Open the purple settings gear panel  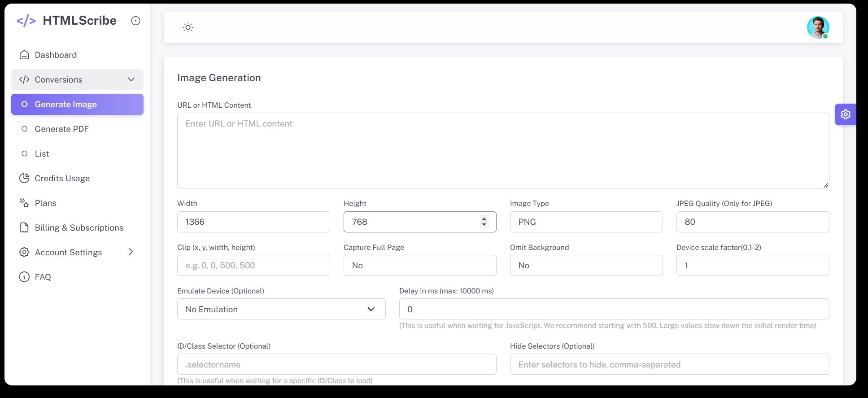[845, 114]
